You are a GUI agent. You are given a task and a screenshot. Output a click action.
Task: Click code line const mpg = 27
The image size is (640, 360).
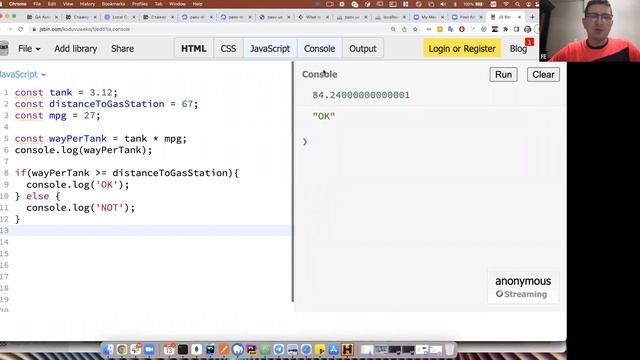(x=57, y=116)
